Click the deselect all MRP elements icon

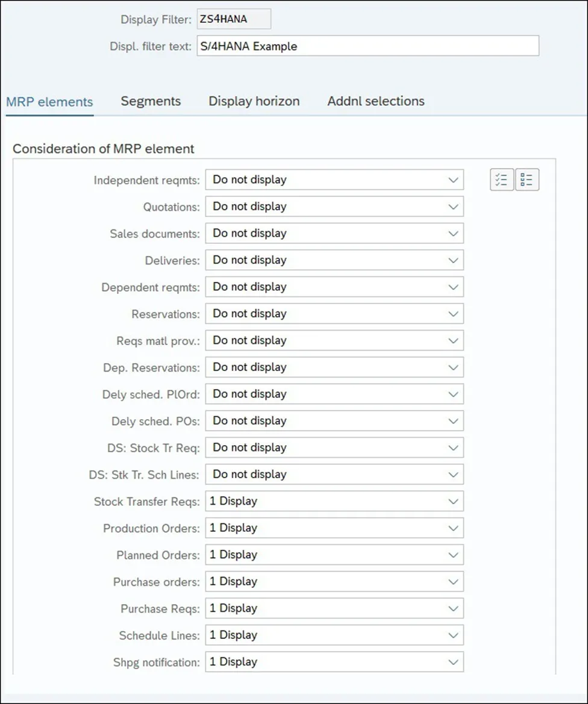(x=527, y=179)
